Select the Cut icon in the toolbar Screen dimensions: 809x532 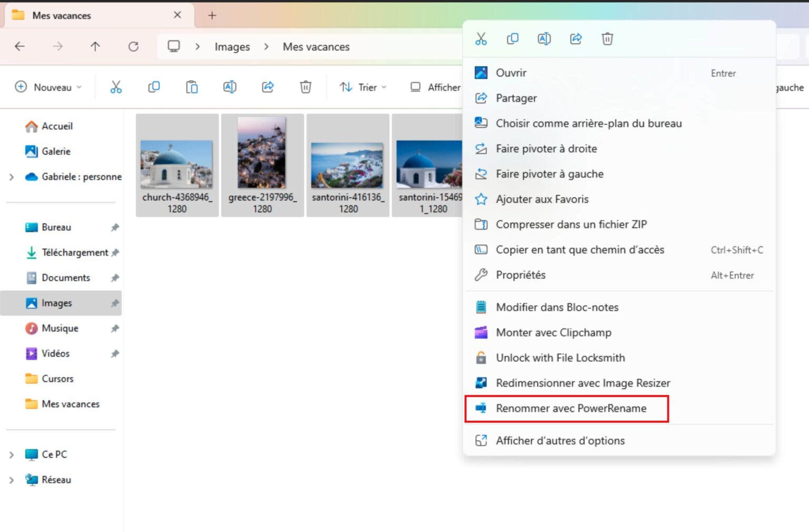pyautogui.click(x=115, y=87)
